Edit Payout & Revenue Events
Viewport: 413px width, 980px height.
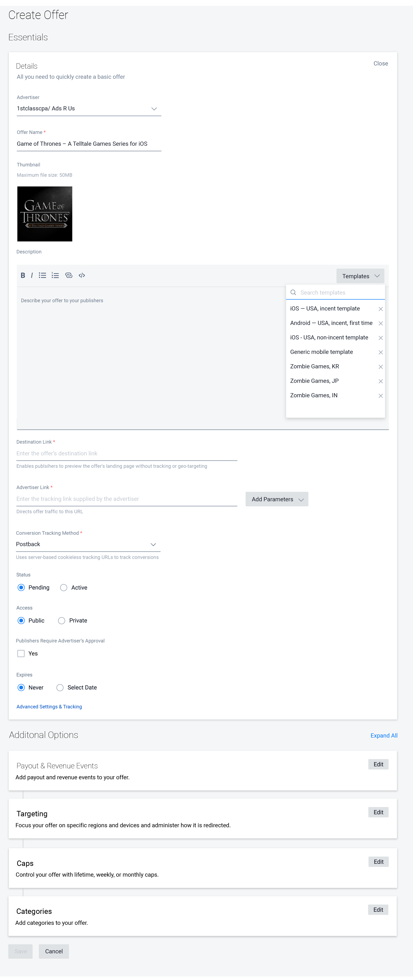tap(379, 765)
